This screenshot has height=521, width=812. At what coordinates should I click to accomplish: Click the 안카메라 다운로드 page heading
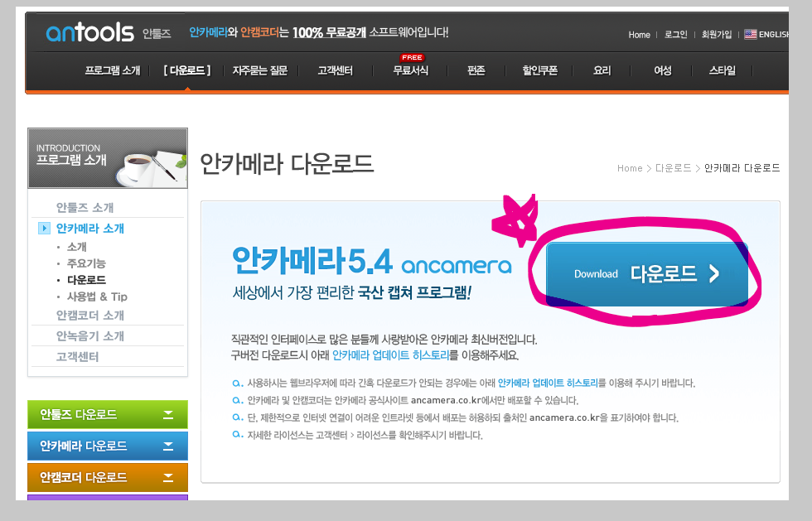pyautogui.click(x=287, y=164)
